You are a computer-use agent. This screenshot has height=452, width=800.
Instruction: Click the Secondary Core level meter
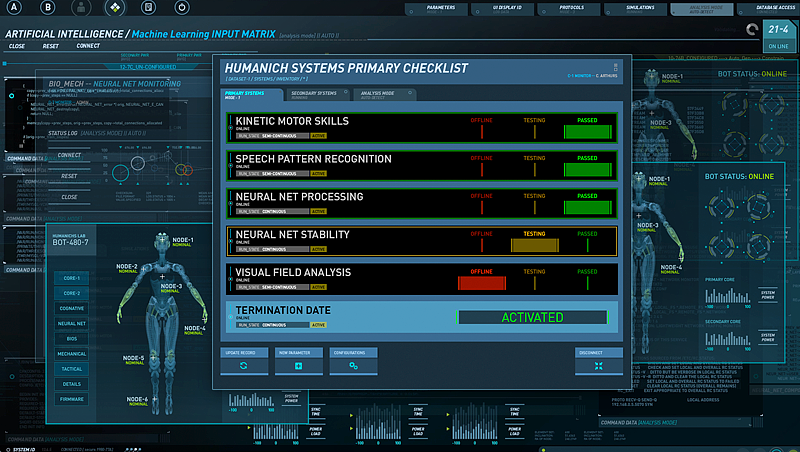[728, 338]
